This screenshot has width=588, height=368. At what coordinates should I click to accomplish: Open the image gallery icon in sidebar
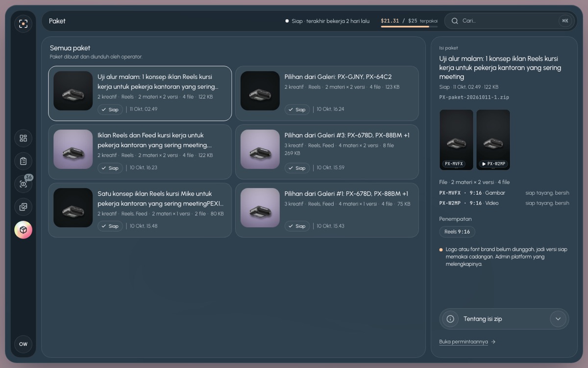click(x=23, y=207)
